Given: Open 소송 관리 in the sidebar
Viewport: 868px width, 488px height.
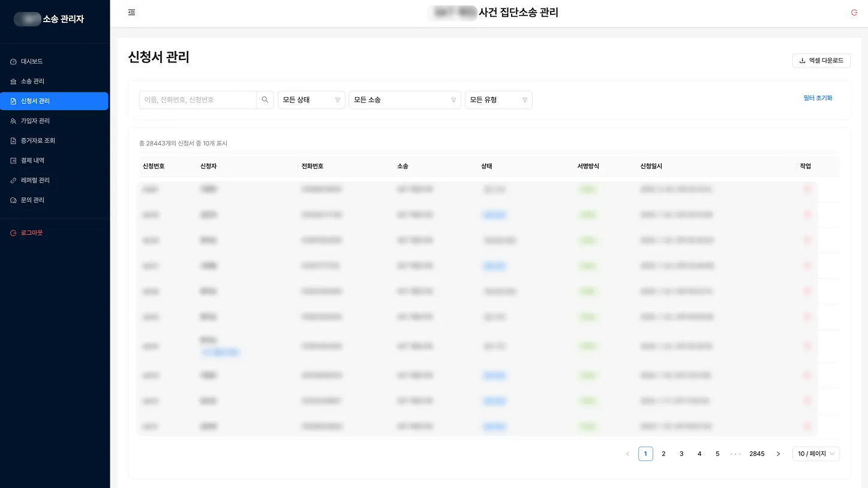Looking at the screenshot, I should pyautogui.click(x=55, y=81).
